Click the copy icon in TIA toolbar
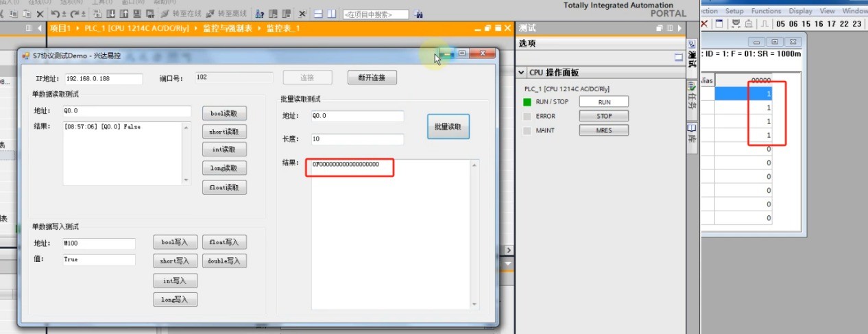The height and width of the screenshot is (334, 868). [x=14, y=14]
